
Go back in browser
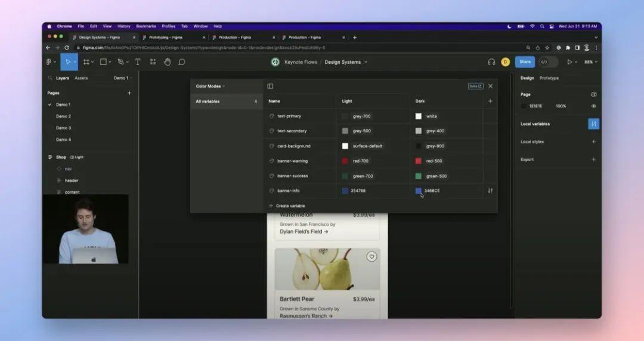click(x=48, y=48)
